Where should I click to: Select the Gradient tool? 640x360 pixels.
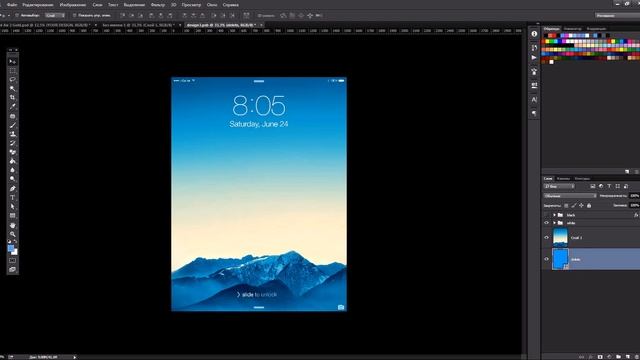click(x=13, y=161)
